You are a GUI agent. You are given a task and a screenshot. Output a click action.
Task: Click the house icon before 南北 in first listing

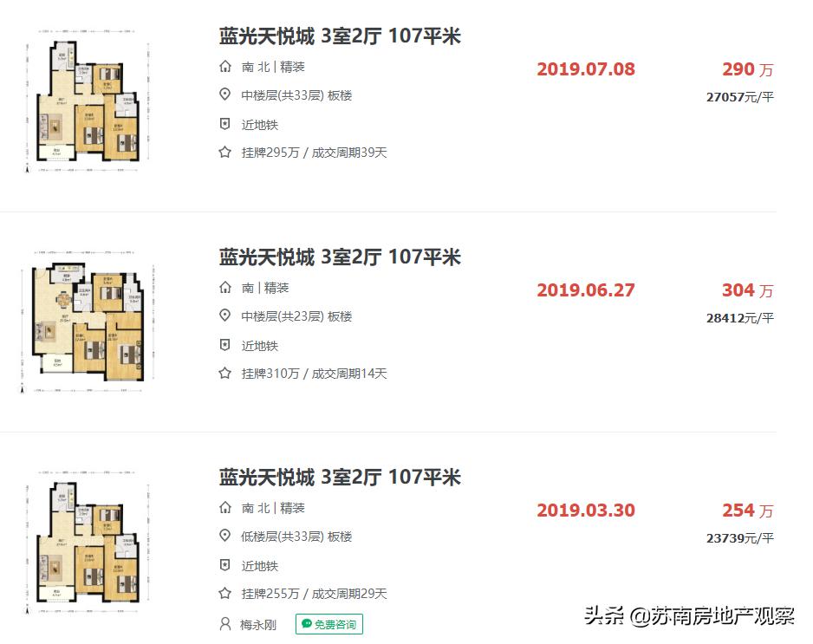tap(224, 66)
